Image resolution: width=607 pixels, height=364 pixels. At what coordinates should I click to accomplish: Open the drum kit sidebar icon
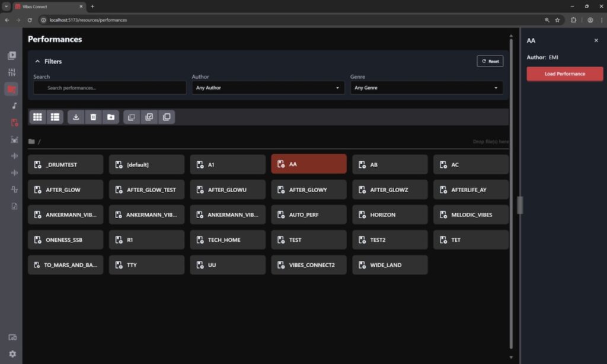(14, 139)
